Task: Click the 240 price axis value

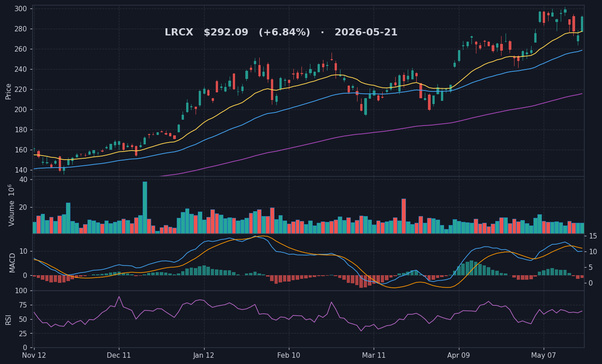Action: [20, 69]
